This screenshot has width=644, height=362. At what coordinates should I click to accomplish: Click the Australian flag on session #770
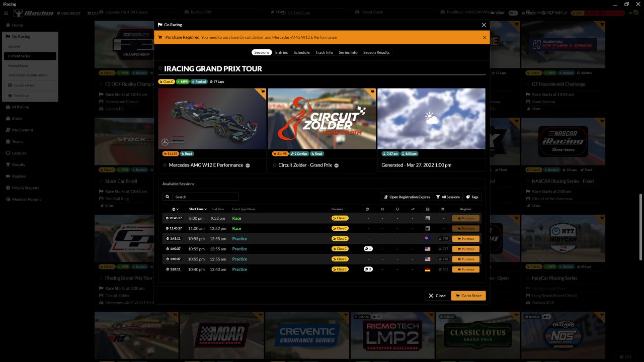click(x=428, y=238)
